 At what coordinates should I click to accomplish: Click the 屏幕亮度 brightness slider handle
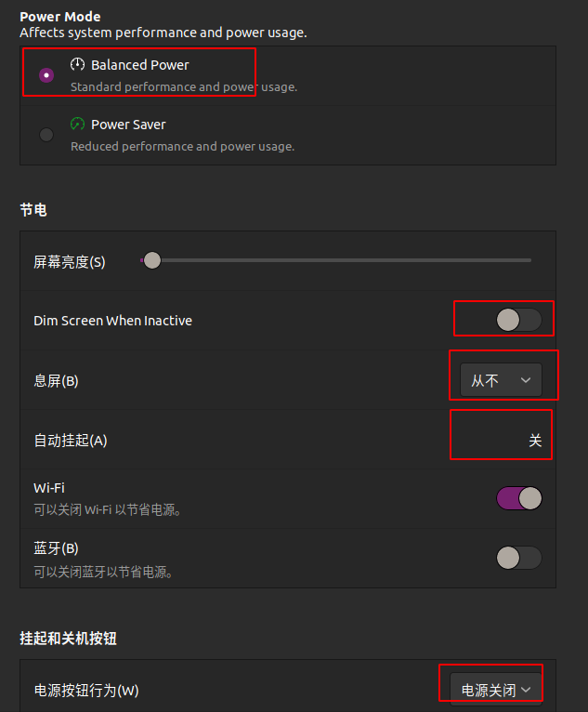152,260
